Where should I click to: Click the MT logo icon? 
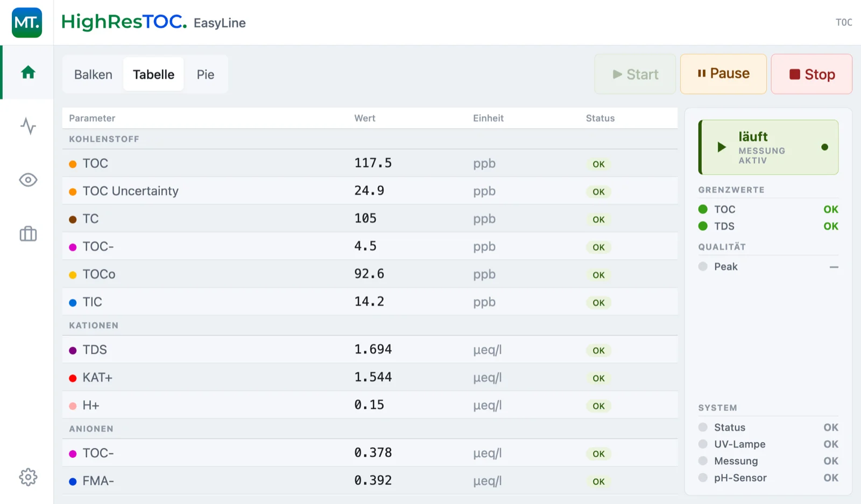pos(27,23)
